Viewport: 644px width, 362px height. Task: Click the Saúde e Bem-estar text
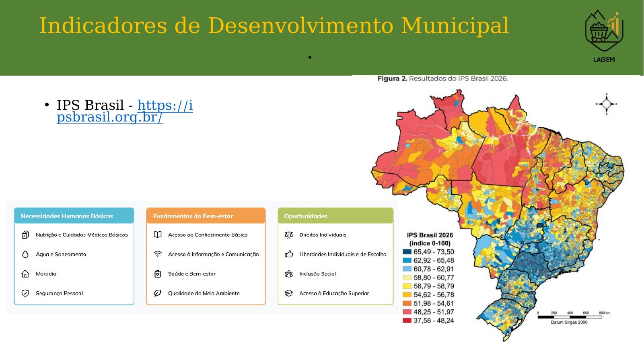pyautogui.click(x=191, y=274)
